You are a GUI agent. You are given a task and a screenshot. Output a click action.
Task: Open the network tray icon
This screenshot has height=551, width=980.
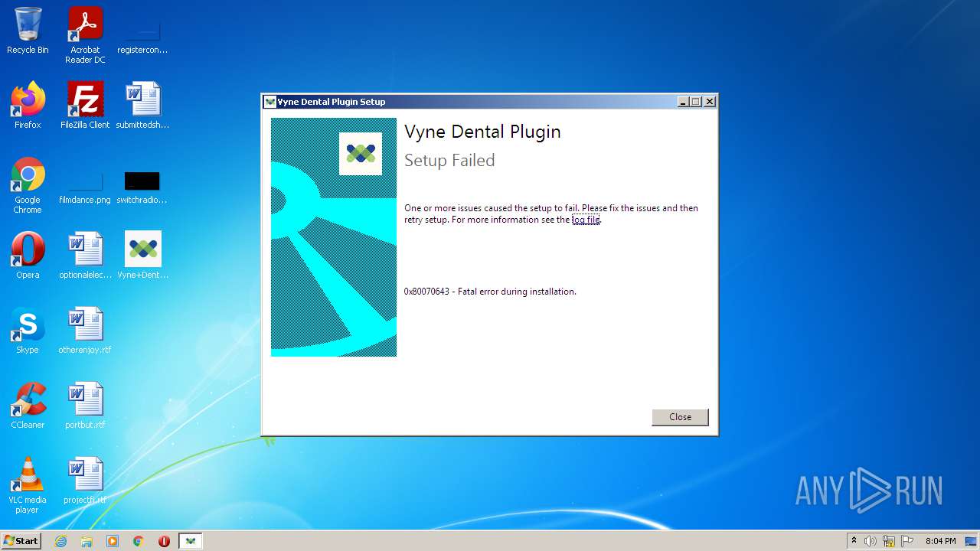889,541
